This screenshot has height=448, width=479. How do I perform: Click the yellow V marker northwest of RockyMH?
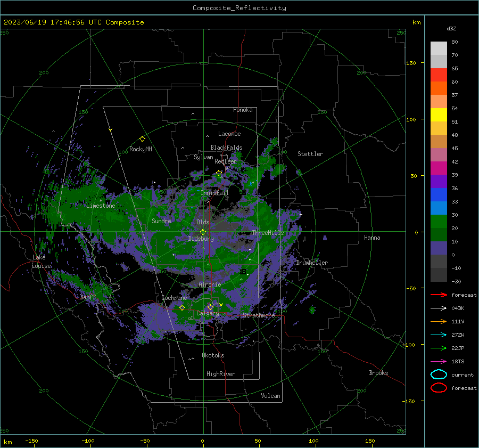(110, 130)
